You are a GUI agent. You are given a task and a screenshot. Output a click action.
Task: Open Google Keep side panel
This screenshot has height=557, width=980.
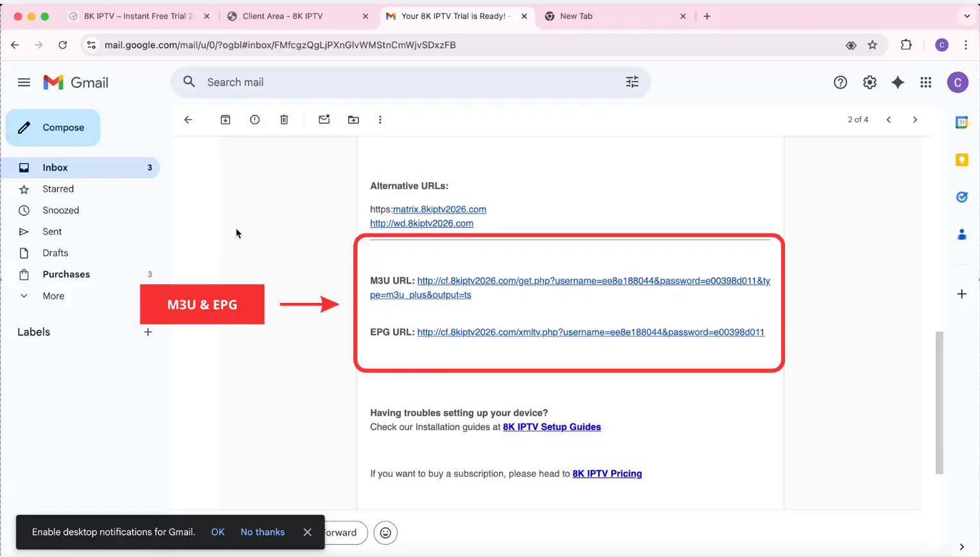click(961, 160)
